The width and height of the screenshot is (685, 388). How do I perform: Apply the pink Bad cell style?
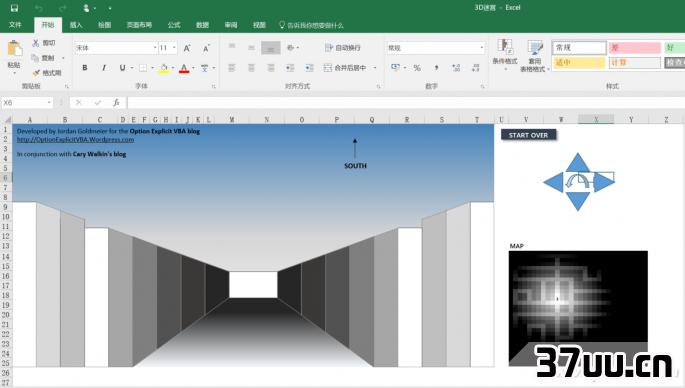(x=635, y=48)
